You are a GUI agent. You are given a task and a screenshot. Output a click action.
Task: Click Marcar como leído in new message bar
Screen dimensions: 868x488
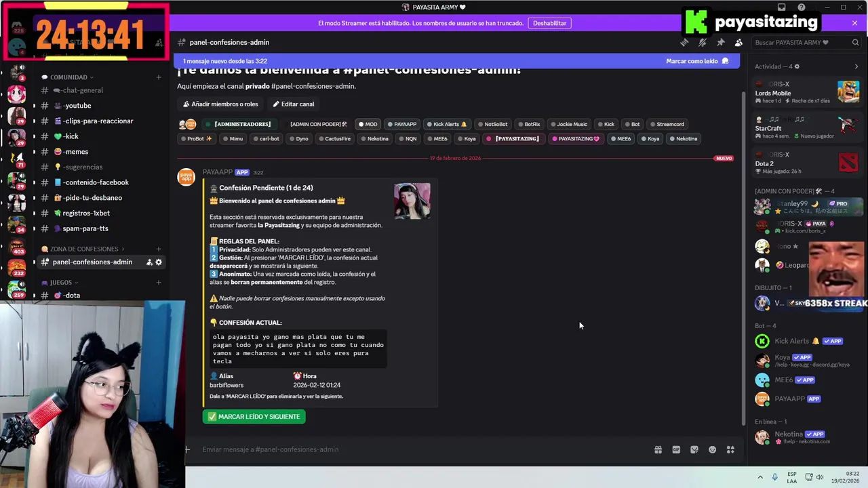coord(697,61)
